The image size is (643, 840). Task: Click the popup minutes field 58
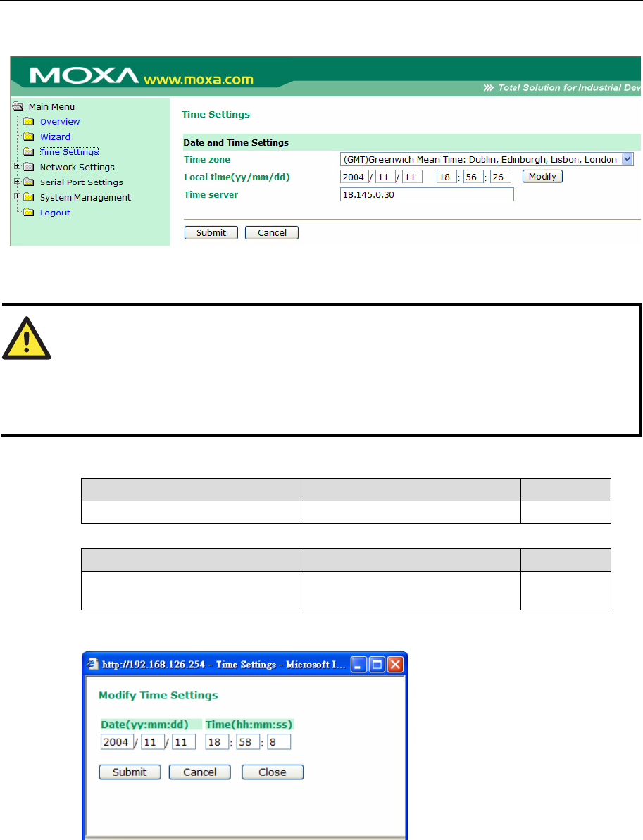pos(248,742)
